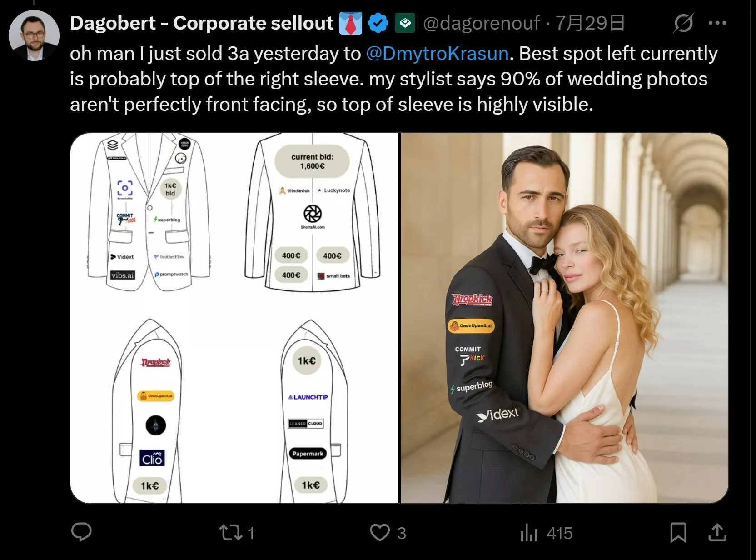Image resolution: width=756 pixels, height=560 pixels.
Task: Click the Grok slashed-circle icon
Action: point(683,23)
